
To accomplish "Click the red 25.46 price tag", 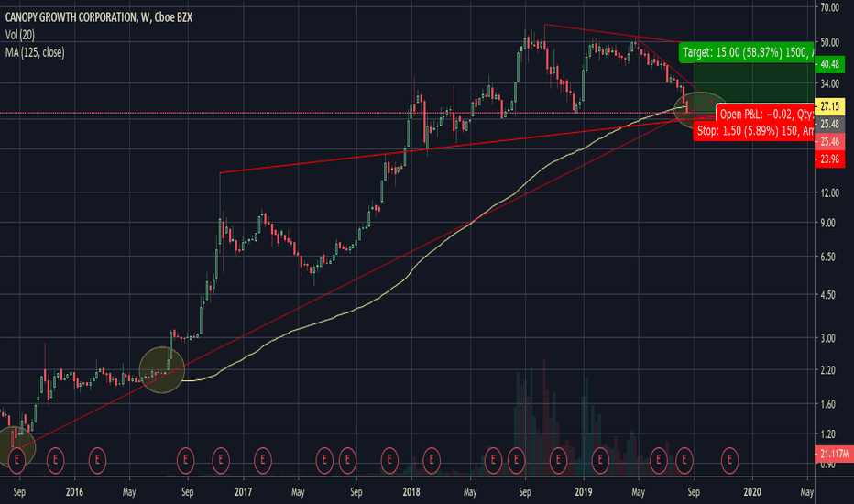I will (829, 142).
